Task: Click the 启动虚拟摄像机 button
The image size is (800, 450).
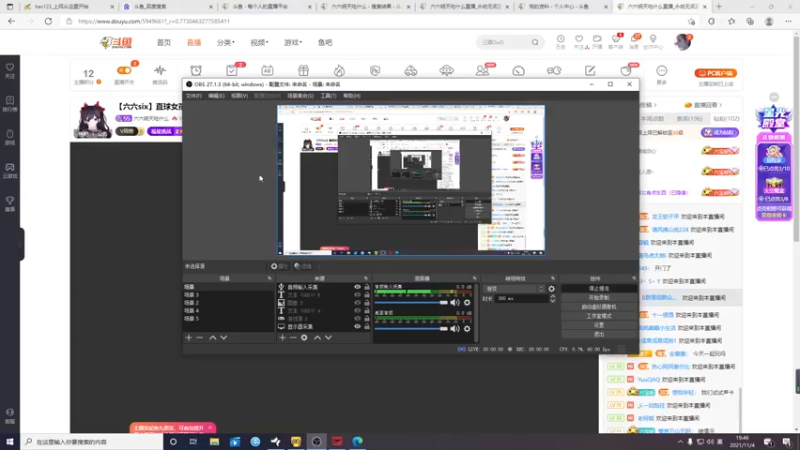Action: point(599,307)
